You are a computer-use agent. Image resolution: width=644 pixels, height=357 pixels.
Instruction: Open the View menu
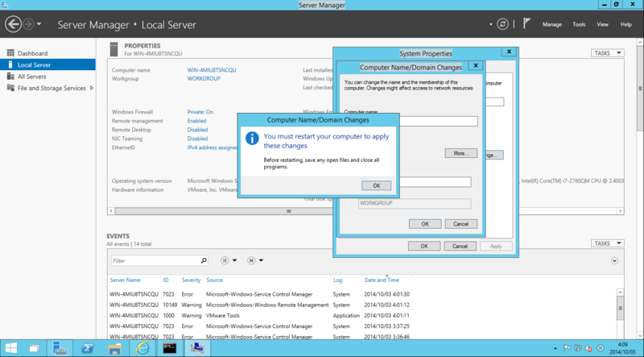[602, 24]
